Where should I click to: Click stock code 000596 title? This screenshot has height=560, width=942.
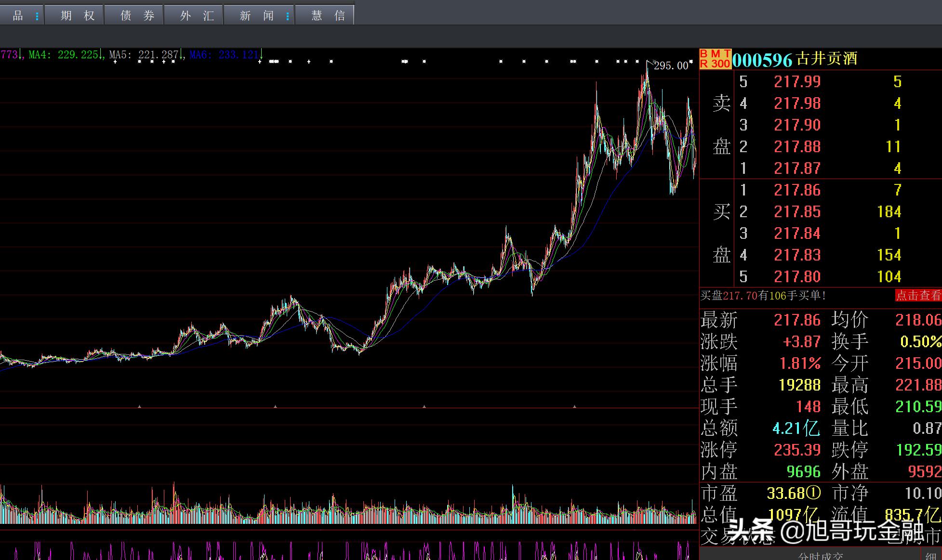coord(762,60)
